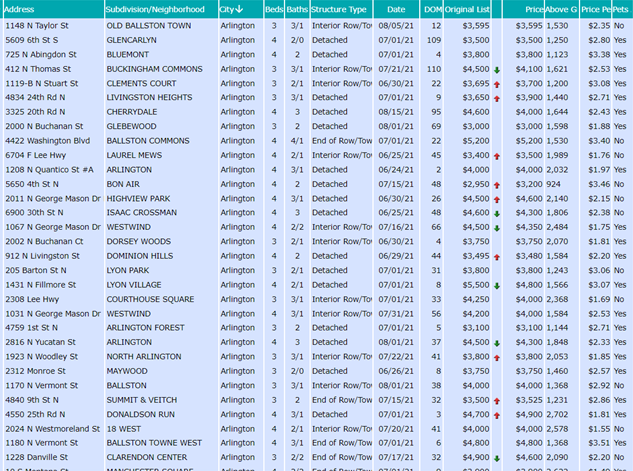633x471 pixels.
Task: Sort by Original List column header
Action: (x=467, y=9)
